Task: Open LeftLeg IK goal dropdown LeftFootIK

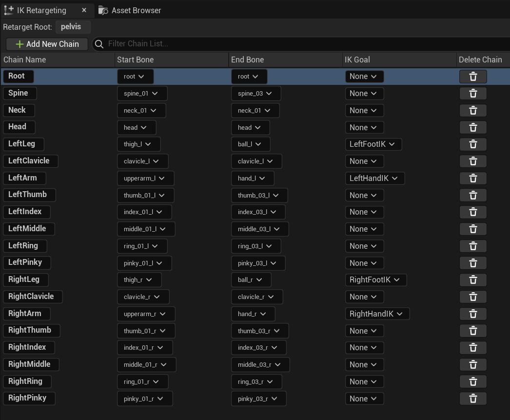Action: pyautogui.click(x=373, y=144)
